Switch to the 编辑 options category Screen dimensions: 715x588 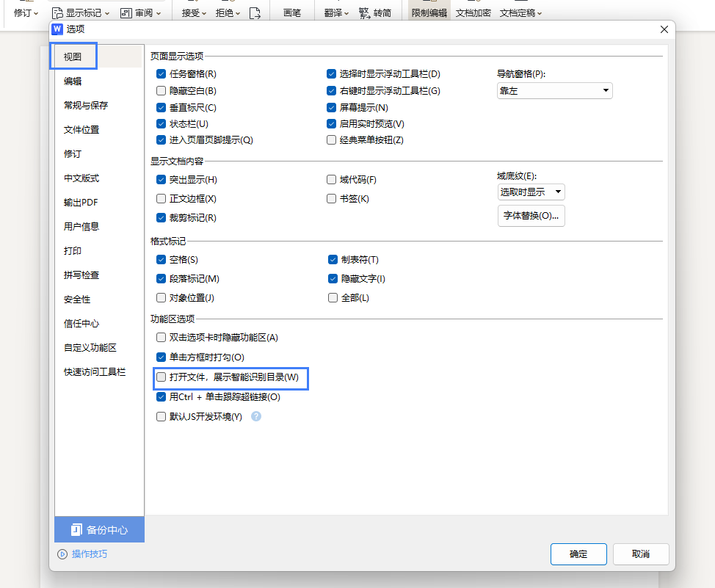point(73,81)
